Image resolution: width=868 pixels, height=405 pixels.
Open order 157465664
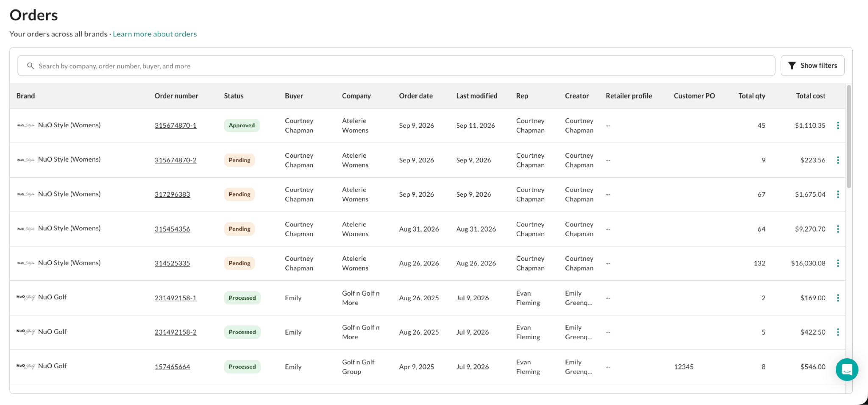(172, 367)
